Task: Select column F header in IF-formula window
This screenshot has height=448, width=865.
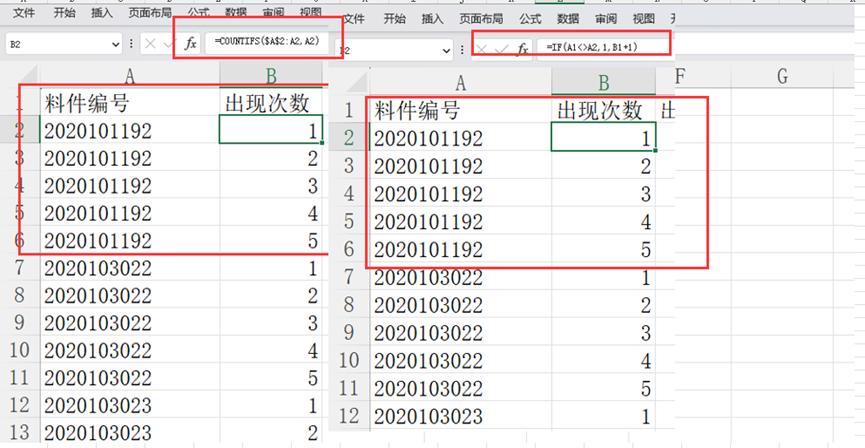Action: [680, 76]
